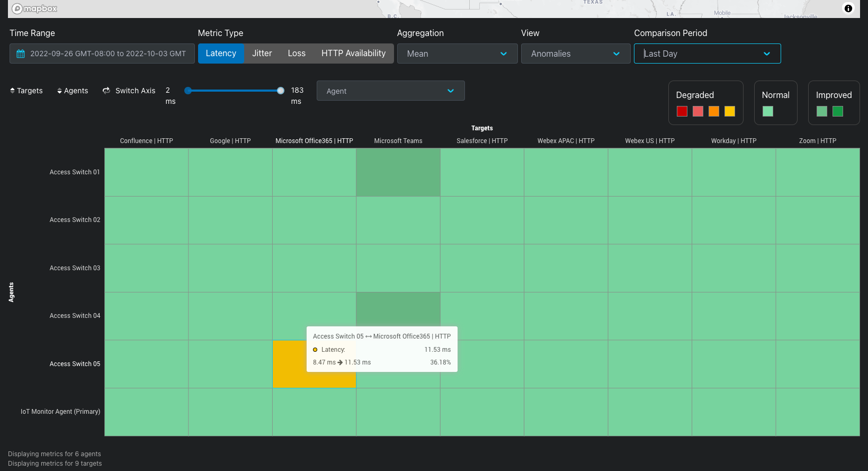This screenshot has height=471, width=868.
Task: Click the Access Switch 01 Confluence cell
Action: pyautogui.click(x=147, y=172)
